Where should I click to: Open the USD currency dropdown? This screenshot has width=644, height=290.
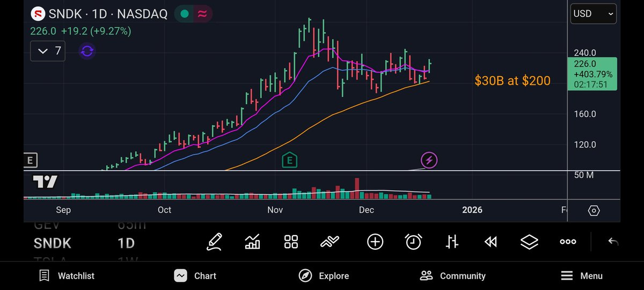coord(593,14)
